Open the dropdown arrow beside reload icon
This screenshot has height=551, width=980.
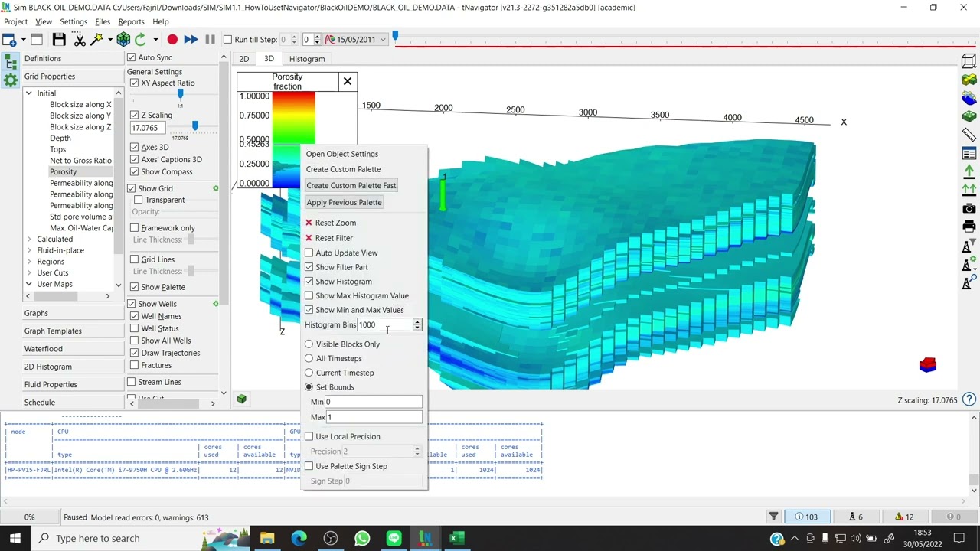pos(155,40)
